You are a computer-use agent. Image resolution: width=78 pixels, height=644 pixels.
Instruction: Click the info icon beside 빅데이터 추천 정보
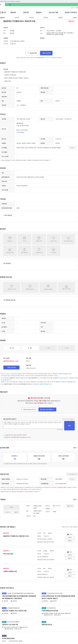coord(13,588)
